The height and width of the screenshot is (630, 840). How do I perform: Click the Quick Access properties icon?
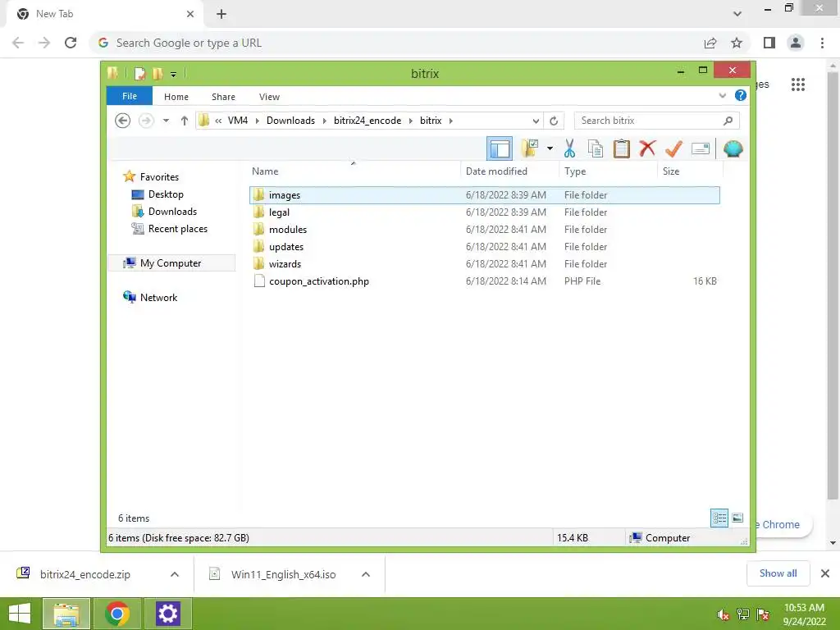(x=139, y=73)
